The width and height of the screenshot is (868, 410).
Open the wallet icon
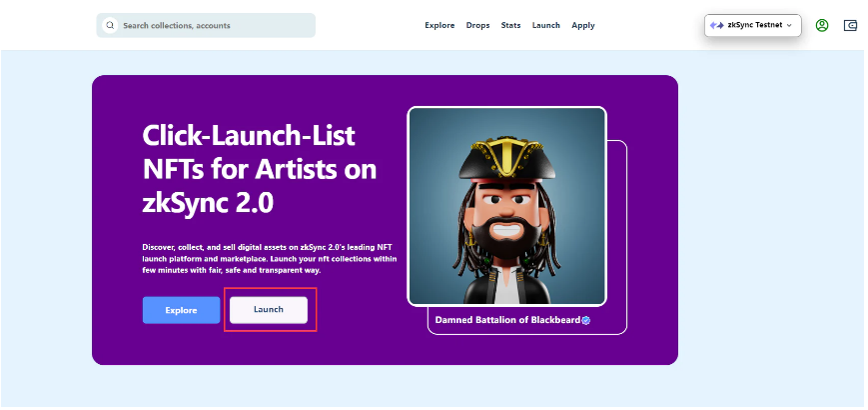pos(850,25)
